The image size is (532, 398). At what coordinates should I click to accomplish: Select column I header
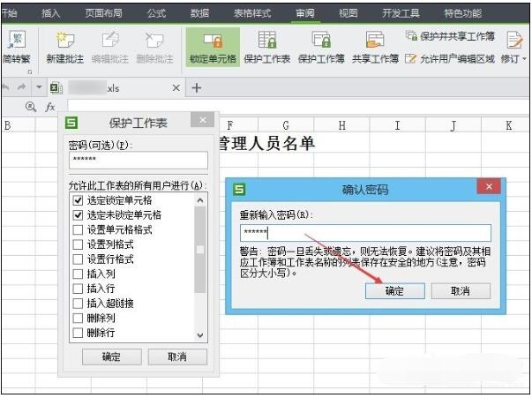pos(398,125)
